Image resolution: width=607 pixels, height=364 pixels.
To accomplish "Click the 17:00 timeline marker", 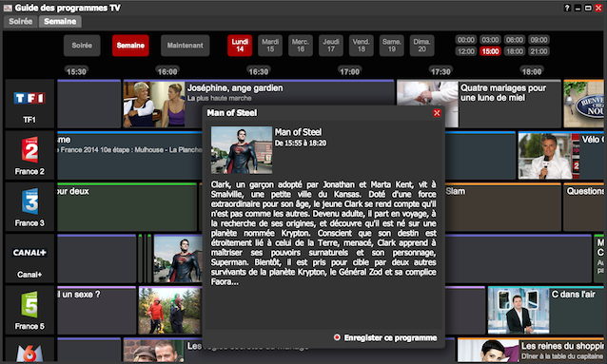I will [349, 71].
